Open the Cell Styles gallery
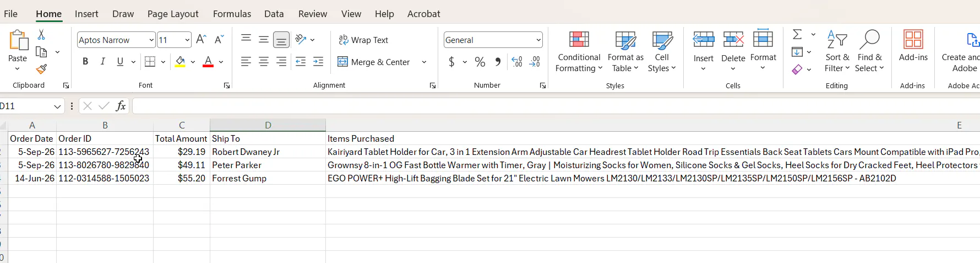Image resolution: width=980 pixels, height=263 pixels. (662, 51)
